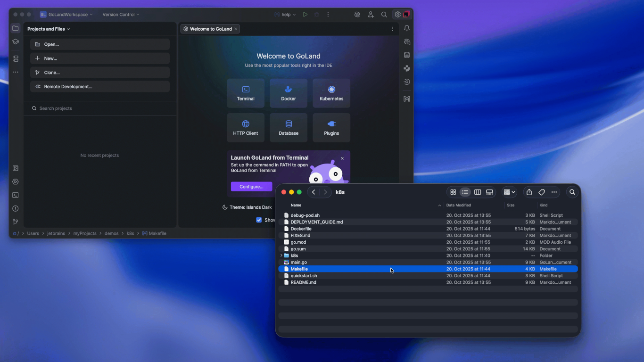The height and width of the screenshot is (362, 644).
Task: Click the Finder Tags icon
Action: [542, 192]
